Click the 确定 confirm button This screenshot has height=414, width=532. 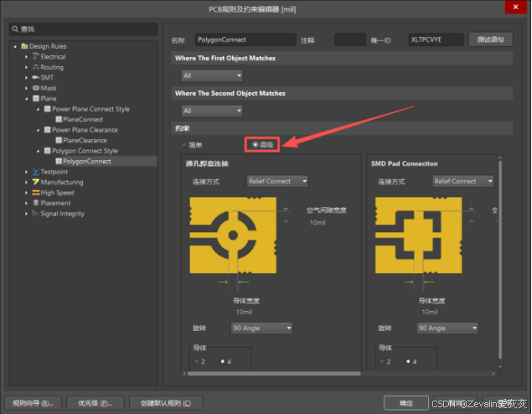pos(406,403)
